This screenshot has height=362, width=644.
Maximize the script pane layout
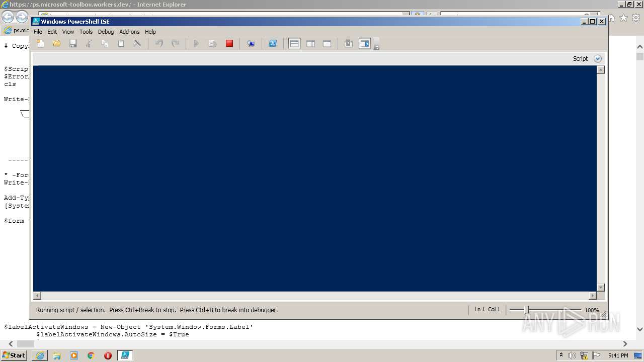pyautogui.click(x=327, y=44)
